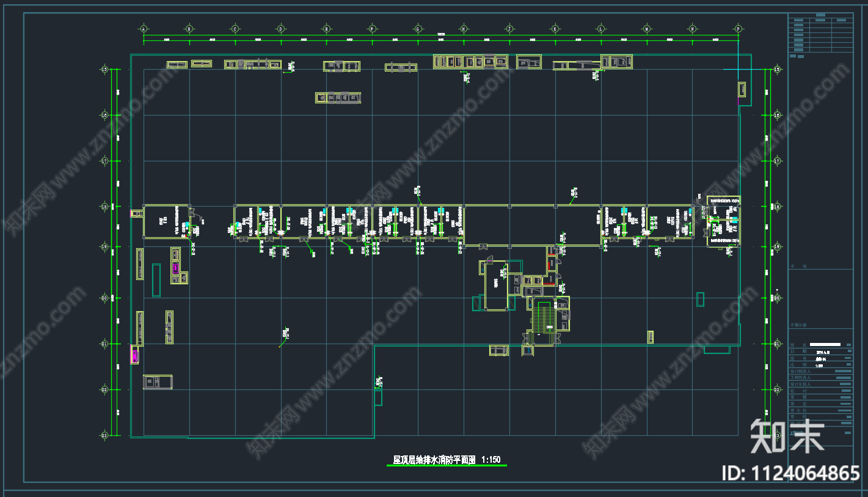Click the 设计制图人 row in title block
868x497 pixels.
tap(820, 371)
